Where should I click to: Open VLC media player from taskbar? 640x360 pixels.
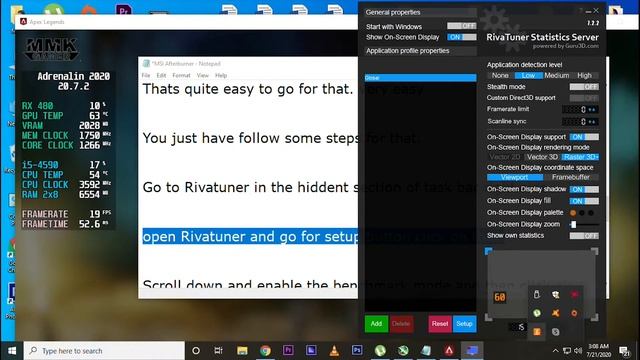point(334,351)
